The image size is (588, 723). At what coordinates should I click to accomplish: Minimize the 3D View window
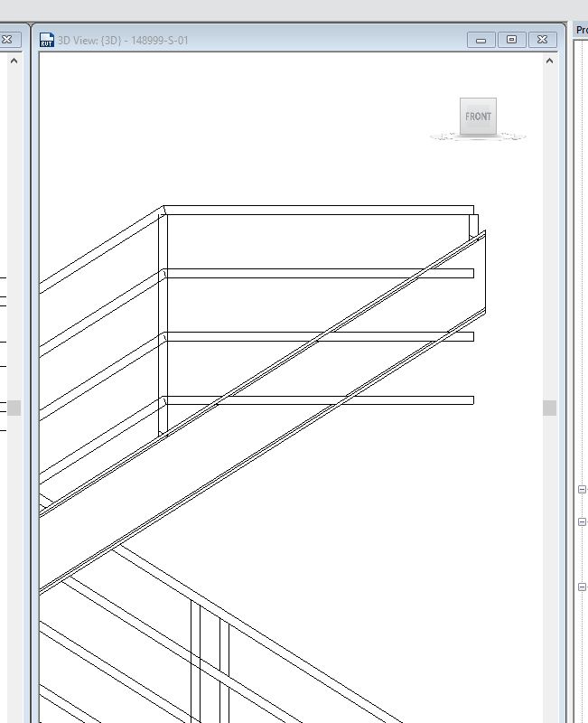481,40
